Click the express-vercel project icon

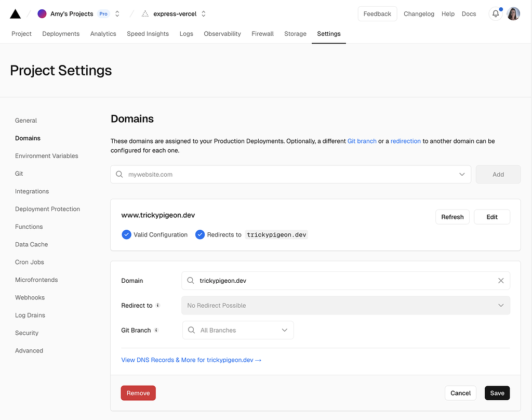145,14
